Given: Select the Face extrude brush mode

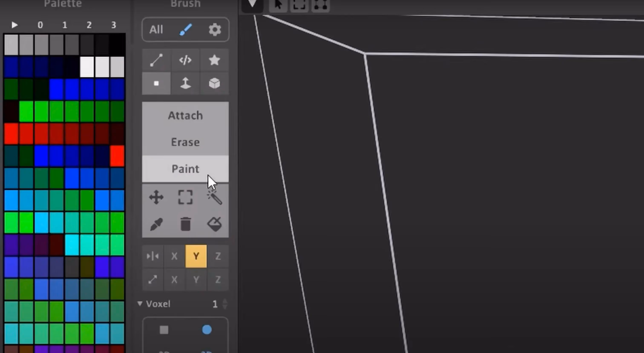Looking at the screenshot, I should tap(185, 83).
